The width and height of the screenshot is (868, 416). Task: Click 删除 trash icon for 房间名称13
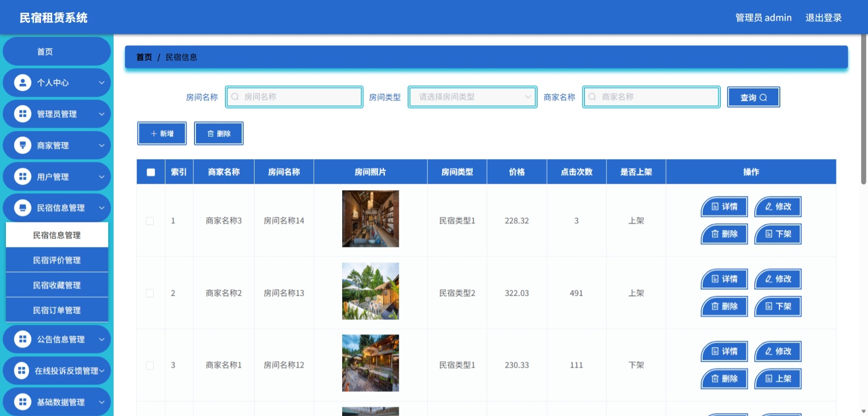(715, 306)
